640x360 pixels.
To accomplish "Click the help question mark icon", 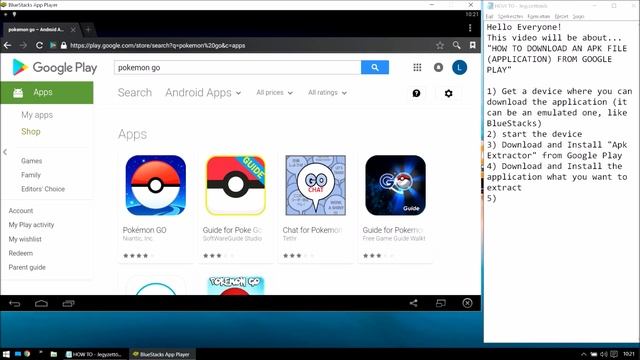I will click(x=416, y=93).
